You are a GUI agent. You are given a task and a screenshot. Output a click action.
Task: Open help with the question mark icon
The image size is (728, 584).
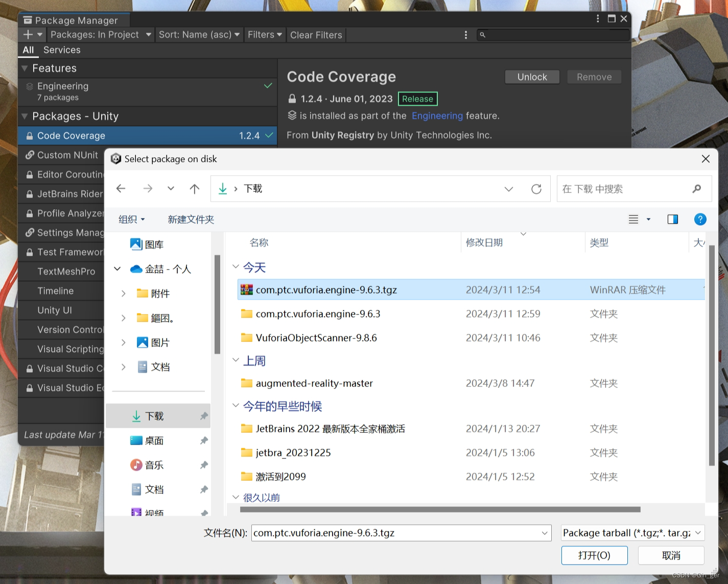click(x=700, y=220)
